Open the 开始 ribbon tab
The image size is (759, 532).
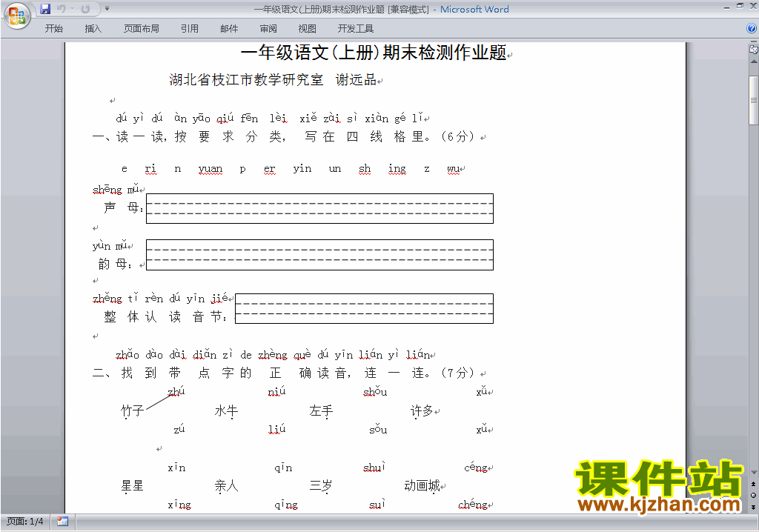pos(53,29)
